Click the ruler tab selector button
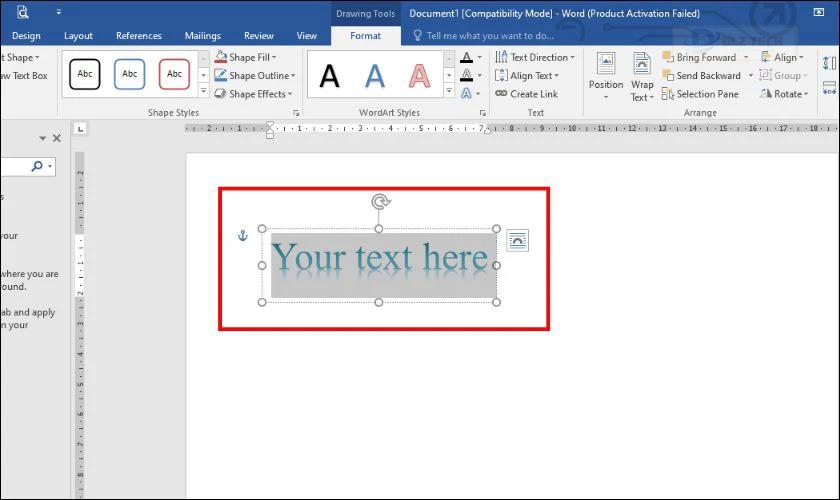This screenshot has width=840, height=500. pyautogui.click(x=80, y=129)
